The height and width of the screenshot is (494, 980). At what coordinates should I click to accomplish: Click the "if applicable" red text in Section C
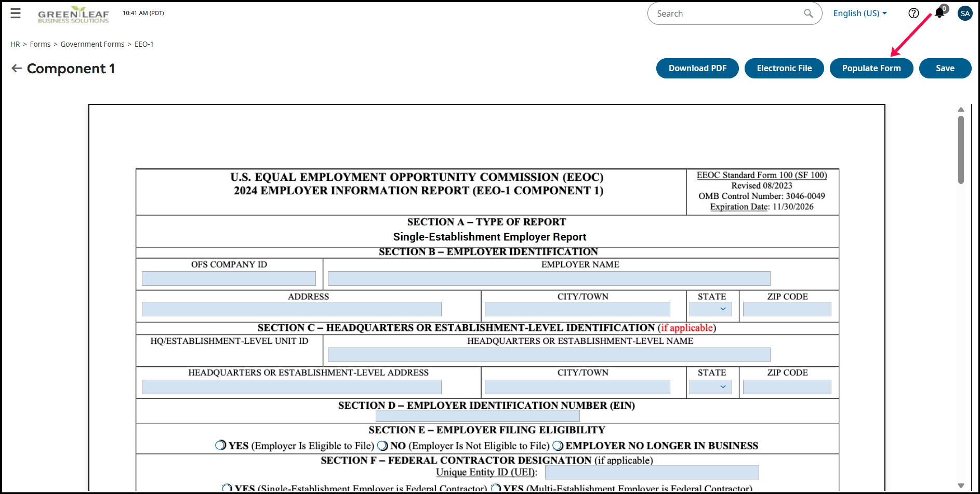tap(686, 328)
